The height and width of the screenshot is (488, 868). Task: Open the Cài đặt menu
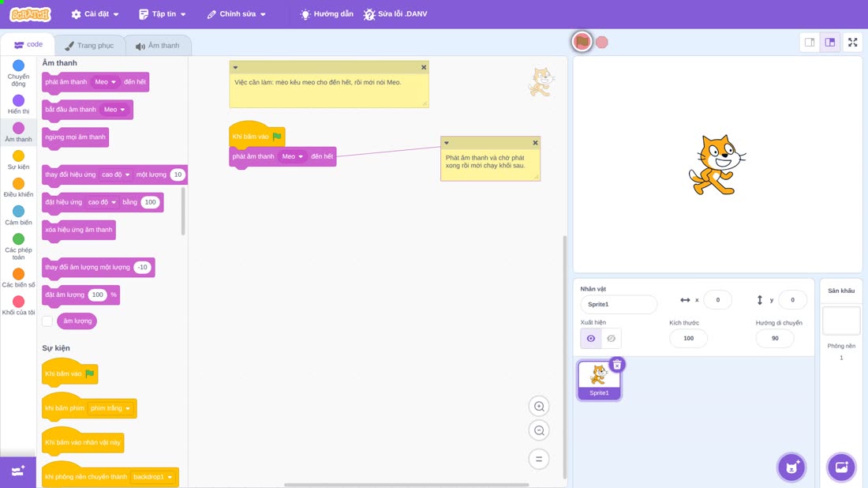coord(95,14)
